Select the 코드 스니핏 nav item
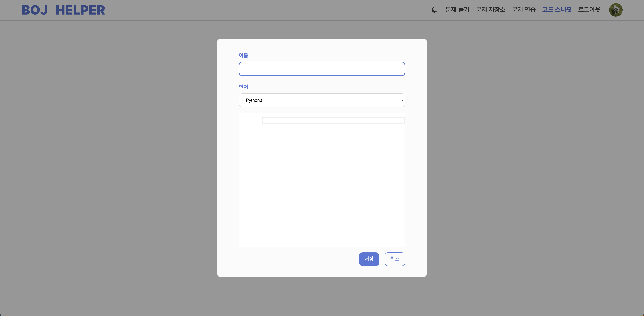 (x=557, y=10)
